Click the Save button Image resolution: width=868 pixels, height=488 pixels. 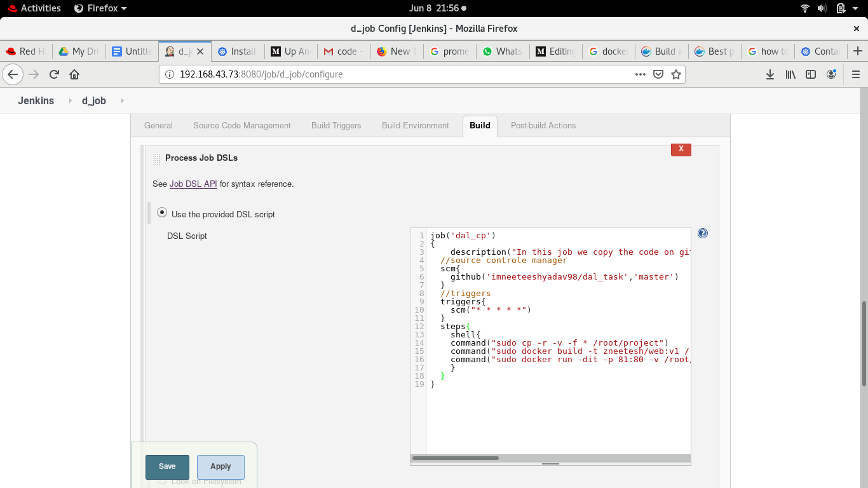(167, 466)
